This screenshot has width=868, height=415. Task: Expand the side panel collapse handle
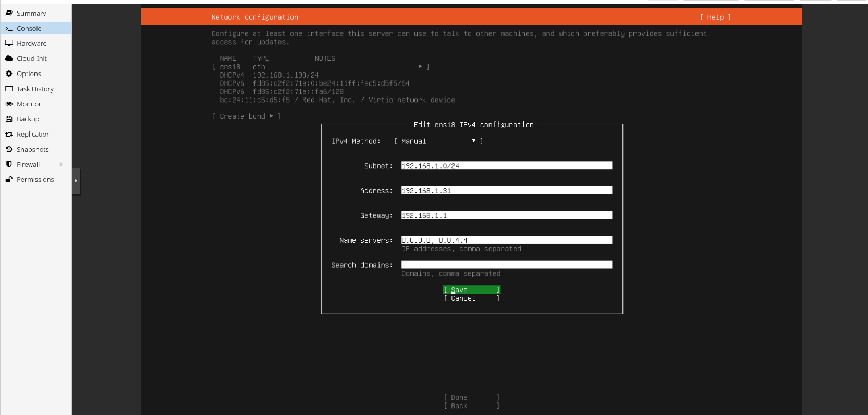[76, 181]
